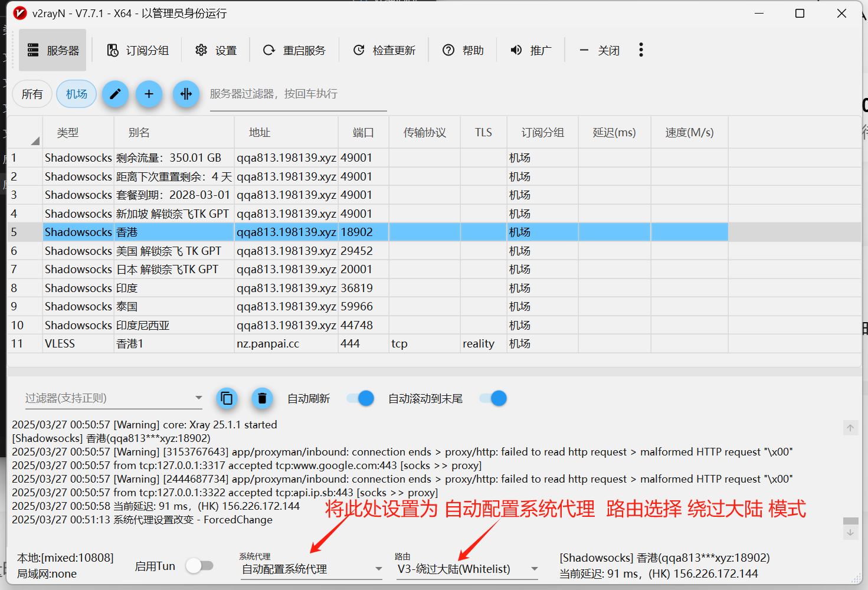Screen dimensions: 868x590
Task: Click the 当前延迟: 91 ms status text in the bottom bar
Action: pos(659,573)
